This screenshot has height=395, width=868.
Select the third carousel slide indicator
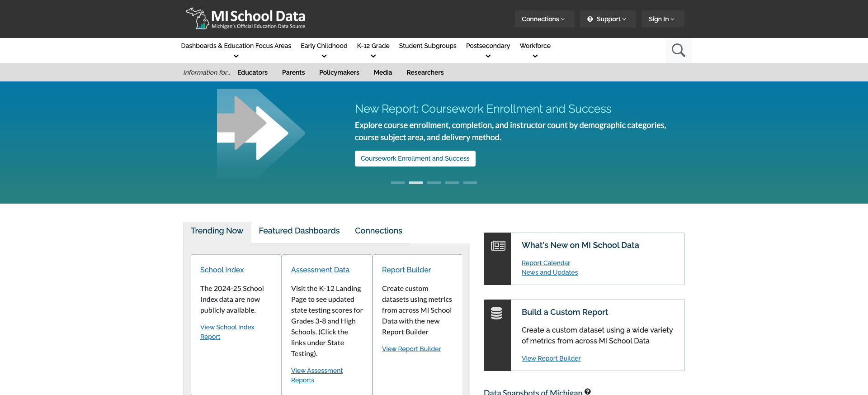pos(434,183)
